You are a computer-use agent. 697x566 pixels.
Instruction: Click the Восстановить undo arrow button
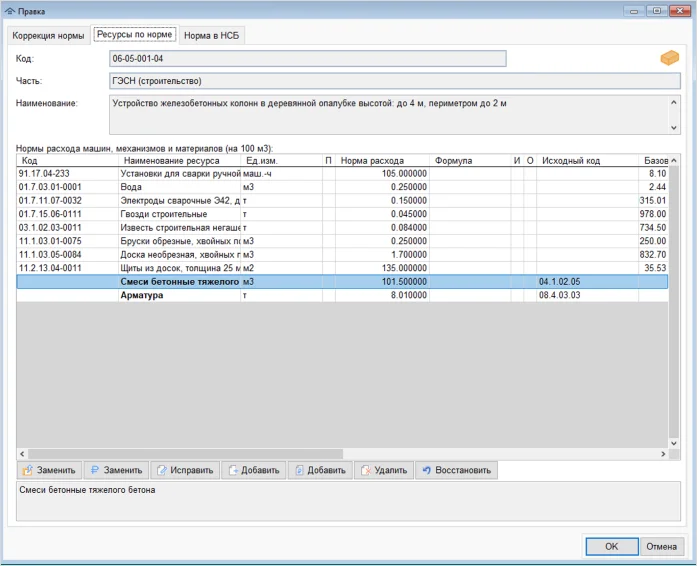click(x=455, y=470)
